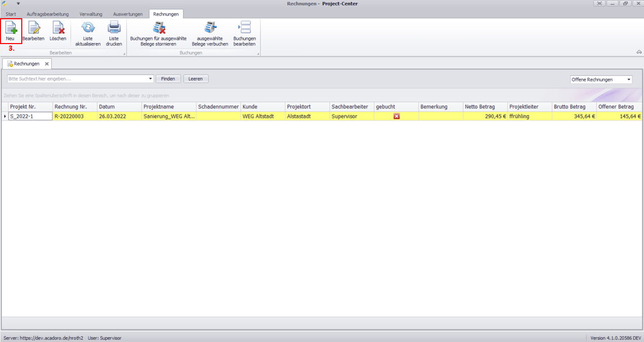Open Buchungen bearbeiten
The height and width of the screenshot is (342, 644).
point(245,28)
